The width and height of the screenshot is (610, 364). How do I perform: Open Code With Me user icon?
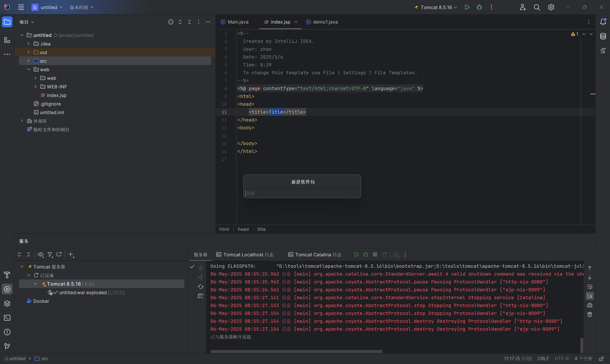point(523,7)
